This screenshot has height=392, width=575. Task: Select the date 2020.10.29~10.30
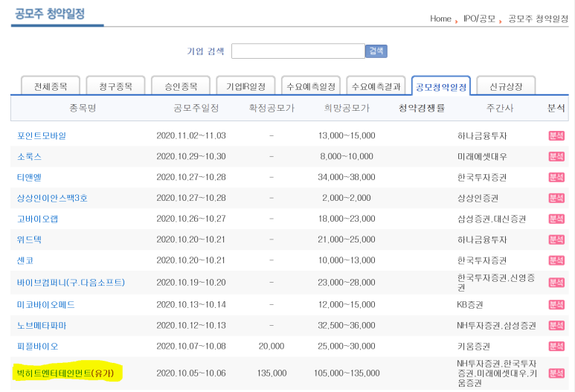191,157
